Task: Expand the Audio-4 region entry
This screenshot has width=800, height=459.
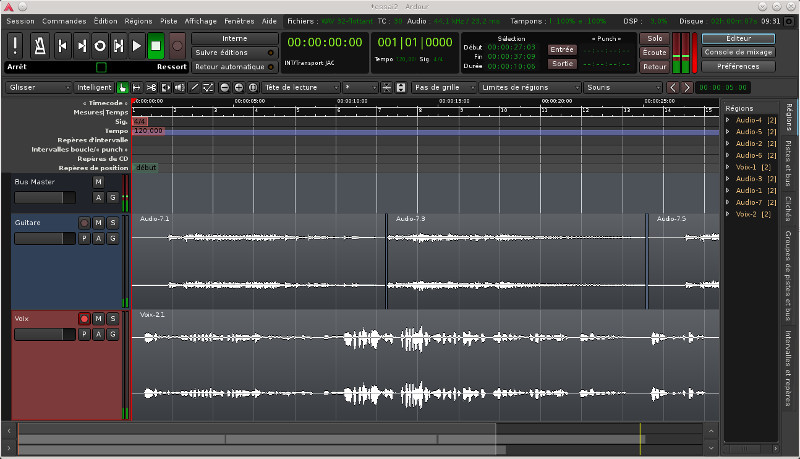Action: (729, 120)
